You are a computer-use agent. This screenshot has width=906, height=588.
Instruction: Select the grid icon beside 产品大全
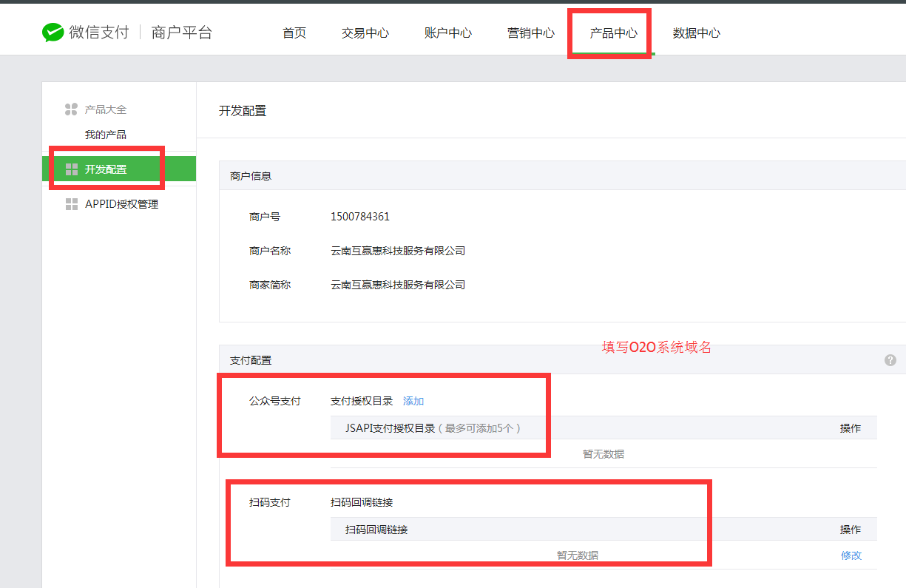71,109
